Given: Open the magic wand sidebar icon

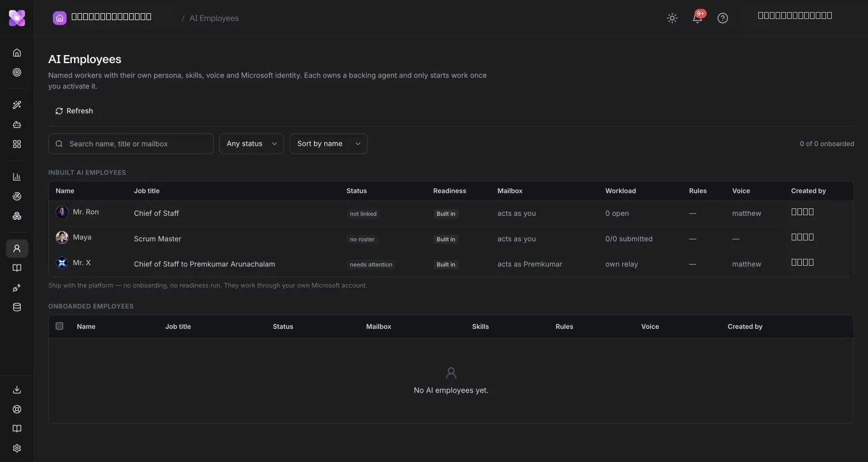Looking at the screenshot, I should tap(17, 105).
